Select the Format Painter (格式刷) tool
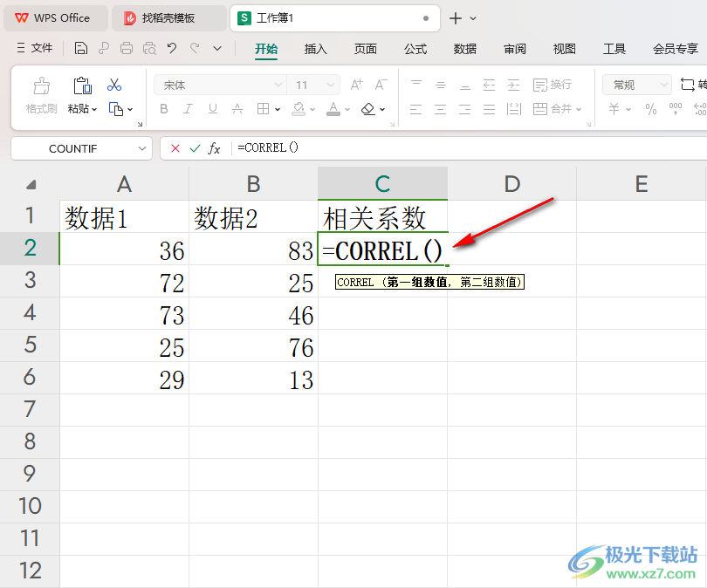This screenshot has height=588, width=707. click(x=42, y=96)
